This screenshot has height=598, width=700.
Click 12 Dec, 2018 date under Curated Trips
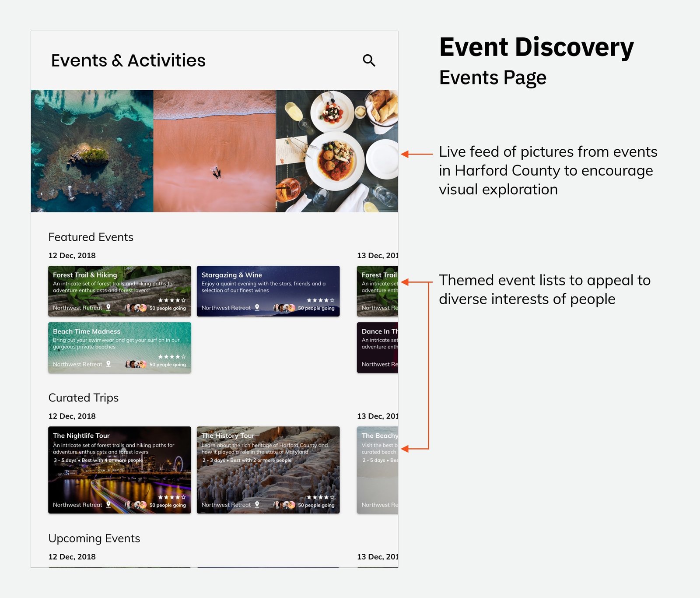(x=72, y=416)
